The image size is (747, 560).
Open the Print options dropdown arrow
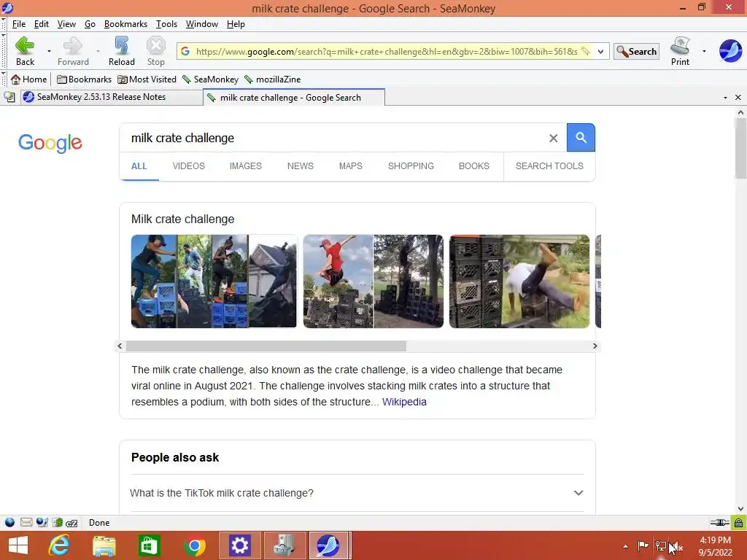[704, 51]
